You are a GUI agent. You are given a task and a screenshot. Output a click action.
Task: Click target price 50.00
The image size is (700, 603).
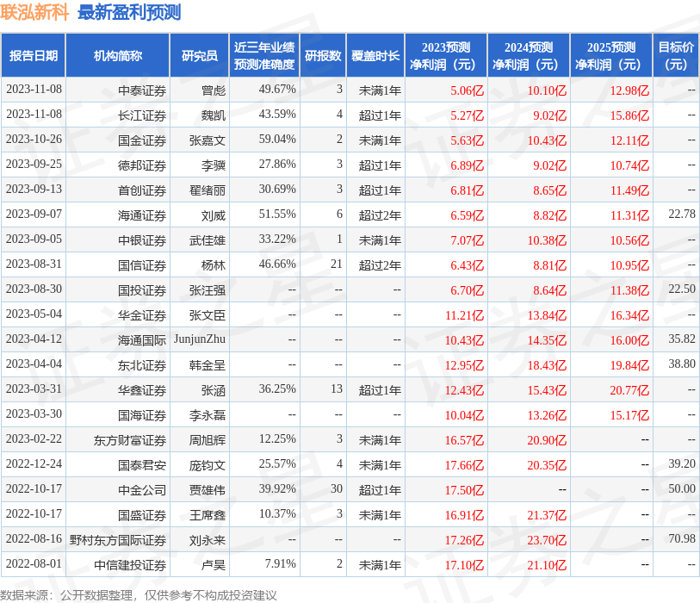[682, 489]
